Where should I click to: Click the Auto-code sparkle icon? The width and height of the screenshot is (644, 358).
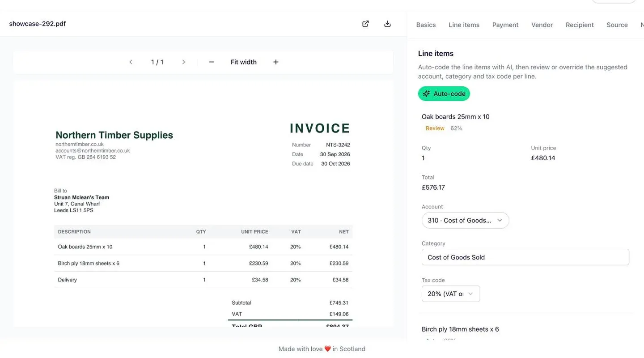(x=426, y=94)
